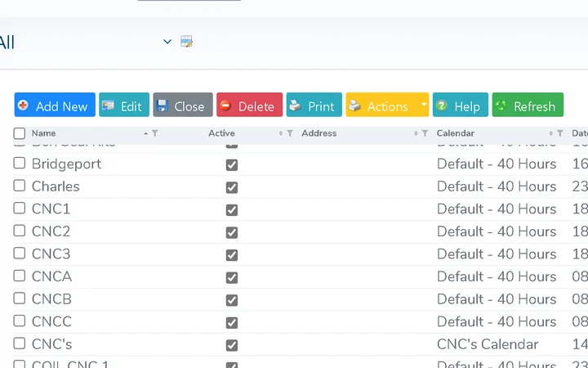Filter the Name column
588x368 pixels.
pyautogui.click(x=155, y=133)
